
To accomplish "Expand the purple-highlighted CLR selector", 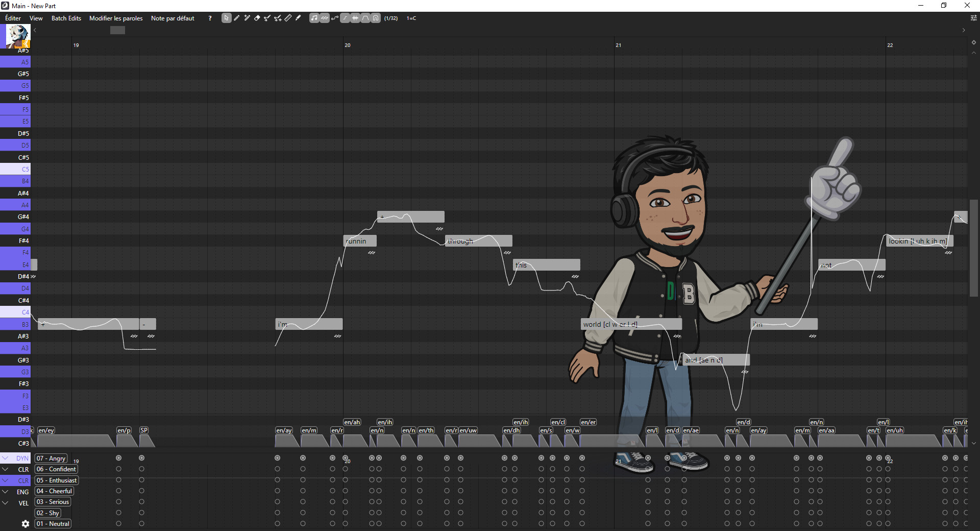I will click(5, 480).
